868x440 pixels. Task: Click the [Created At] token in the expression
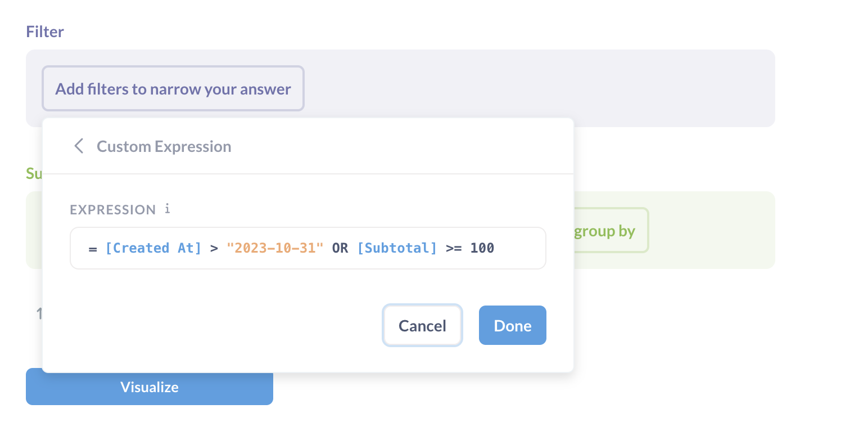pyautogui.click(x=153, y=248)
